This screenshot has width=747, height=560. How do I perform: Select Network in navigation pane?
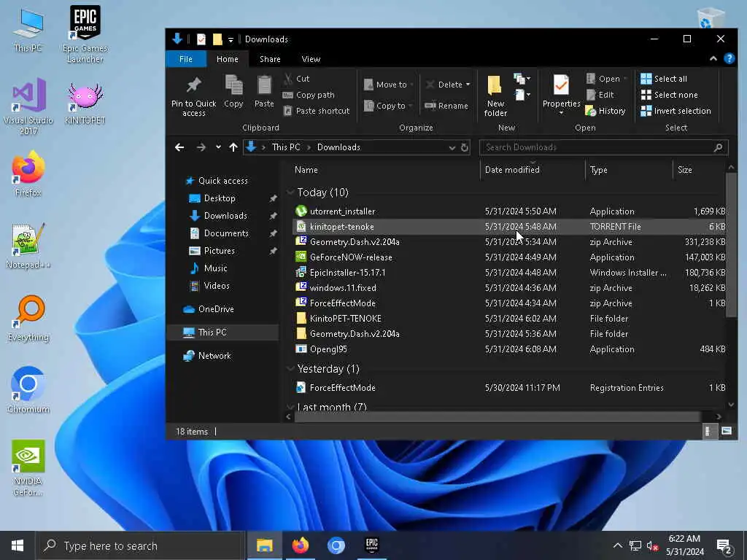point(214,356)
